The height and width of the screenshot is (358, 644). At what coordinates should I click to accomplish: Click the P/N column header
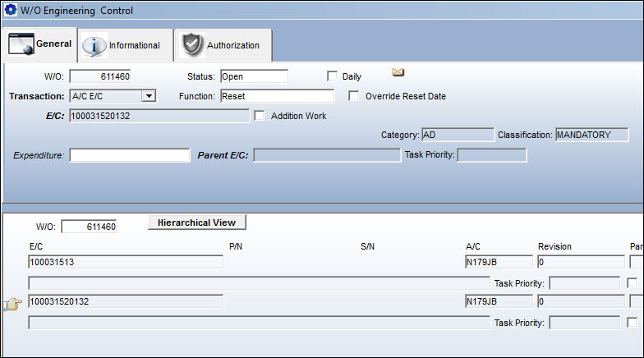coord(235,246)
